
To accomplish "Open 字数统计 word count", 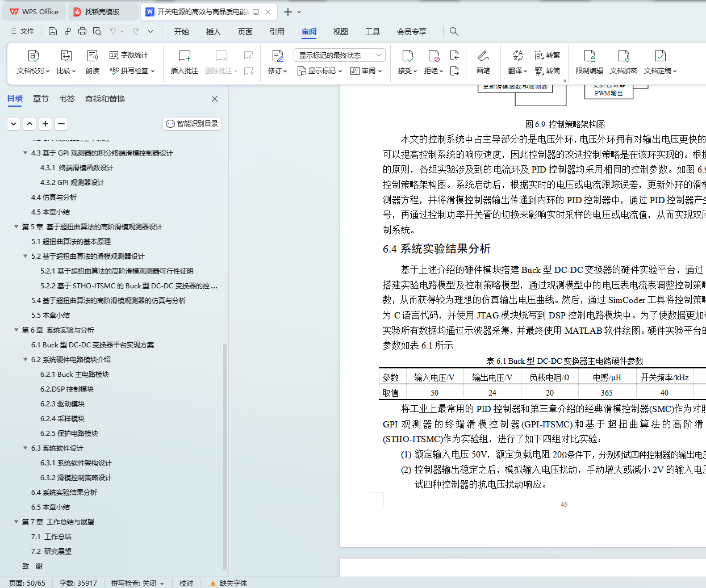I will [128, 55].
